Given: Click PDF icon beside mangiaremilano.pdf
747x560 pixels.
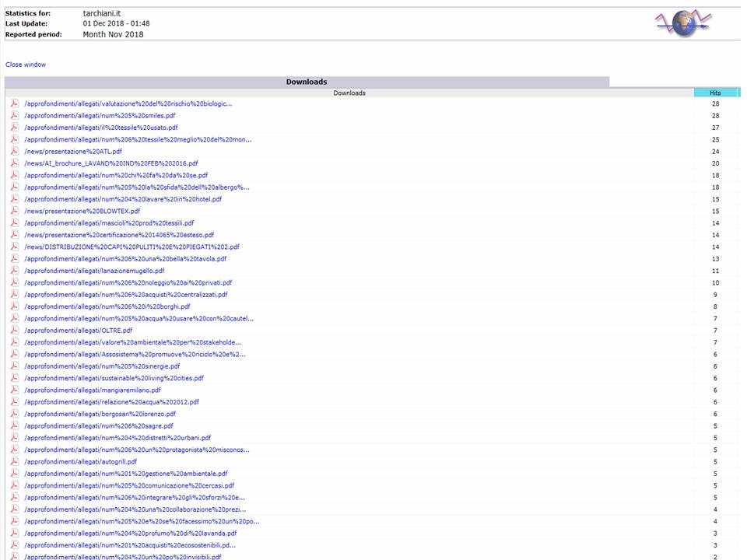Looking at the screenshot, I should point(14,390).
